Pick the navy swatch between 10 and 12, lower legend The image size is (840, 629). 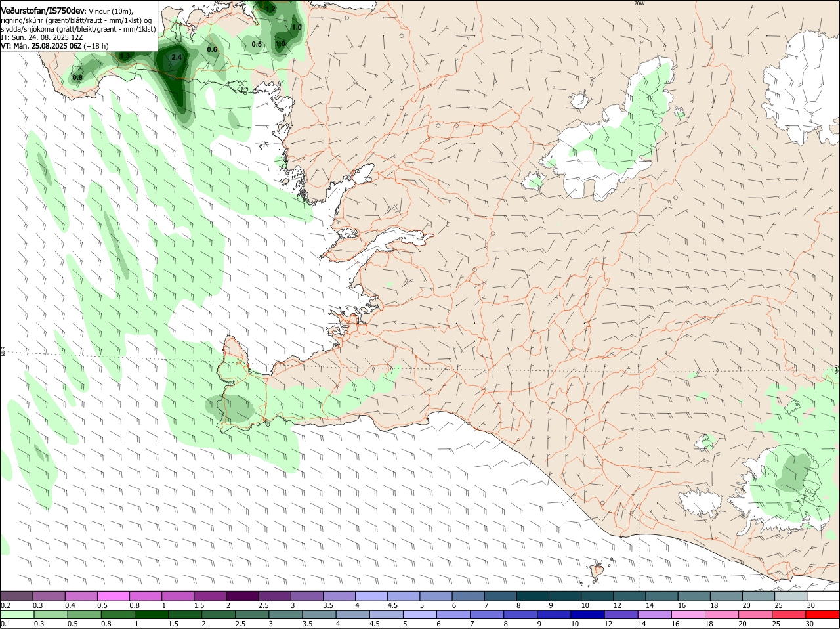(587, 615)
